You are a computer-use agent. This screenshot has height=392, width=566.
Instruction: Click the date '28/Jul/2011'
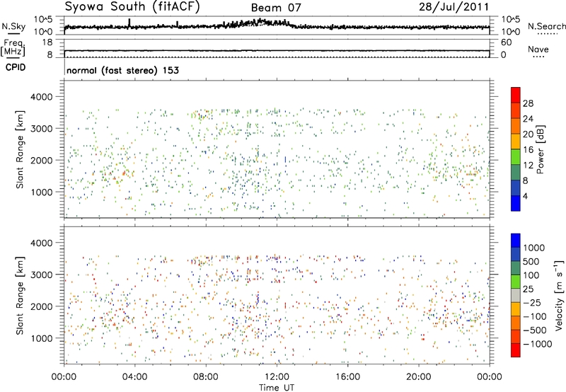pos(454,7)
